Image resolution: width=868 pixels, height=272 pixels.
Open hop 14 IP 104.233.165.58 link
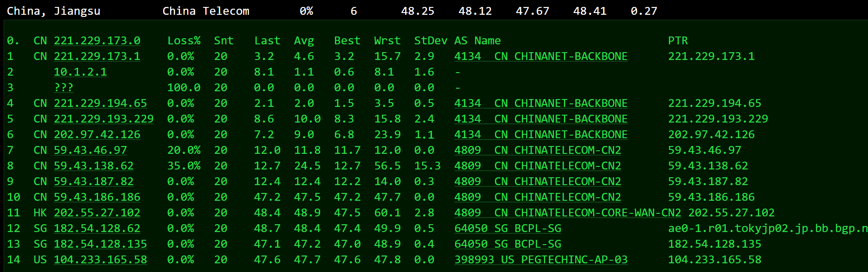pyautogui.click(x=100, y=260)
